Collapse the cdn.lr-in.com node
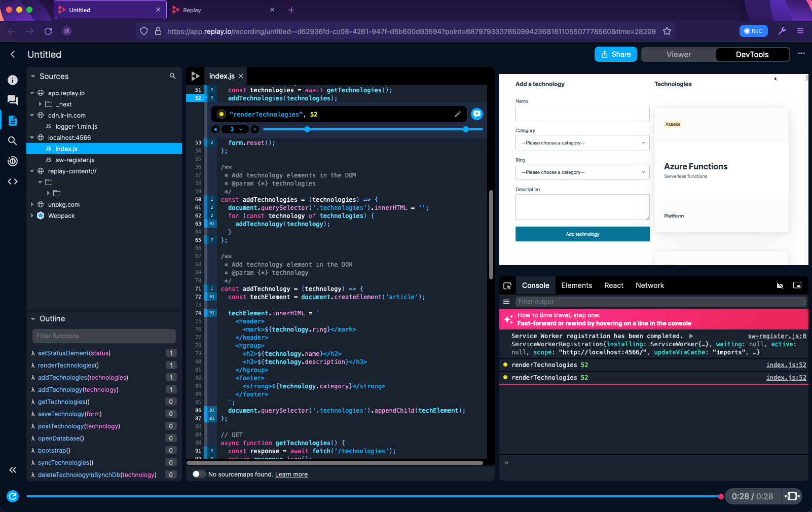 pyautogui.click(x=32, y=115)
